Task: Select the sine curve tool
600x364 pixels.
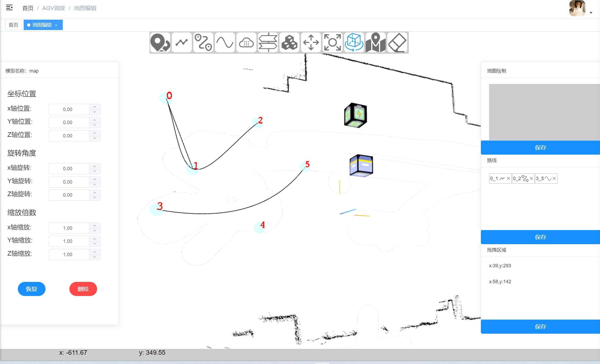Action: (225, 43)
